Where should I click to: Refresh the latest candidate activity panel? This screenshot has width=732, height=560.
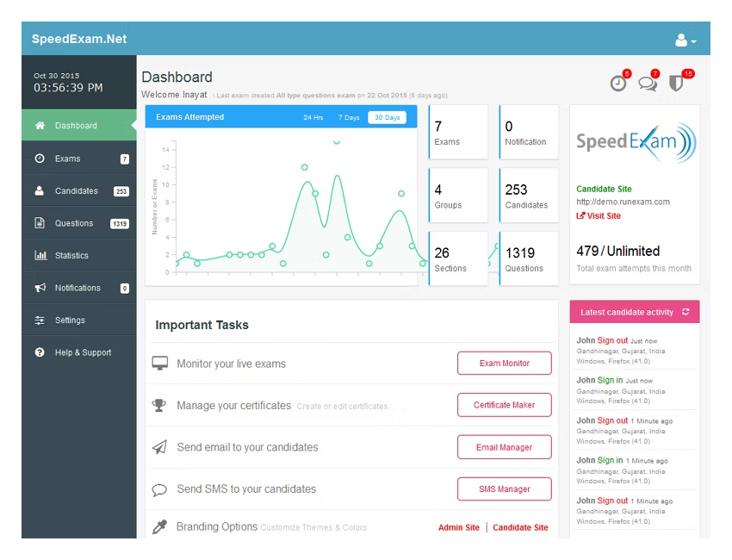coord(685,312)
